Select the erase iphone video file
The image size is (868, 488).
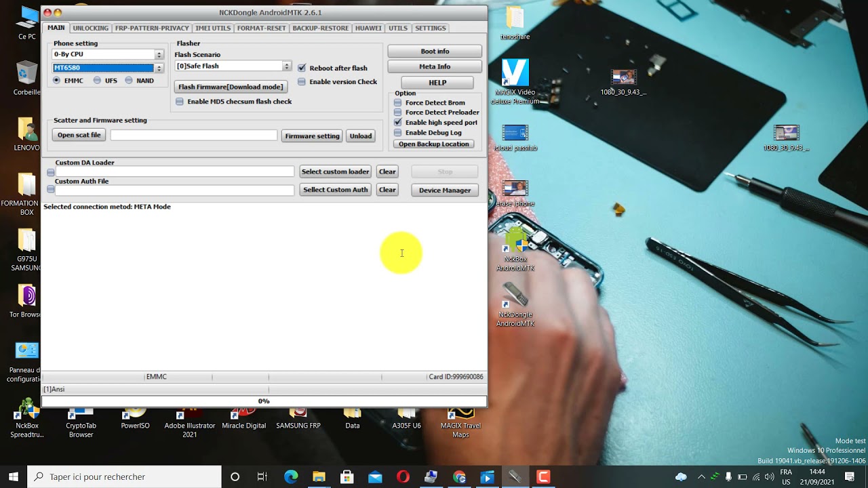pyautogui.click(x=515, y=193)
